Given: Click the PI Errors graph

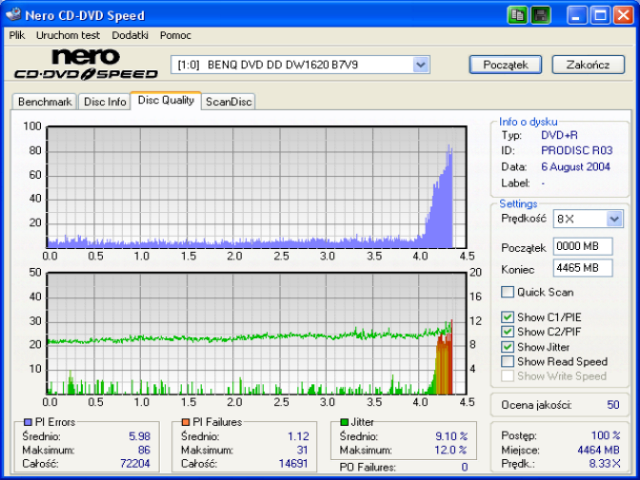Looking at the screenshot, I should (x=257, y=187).
